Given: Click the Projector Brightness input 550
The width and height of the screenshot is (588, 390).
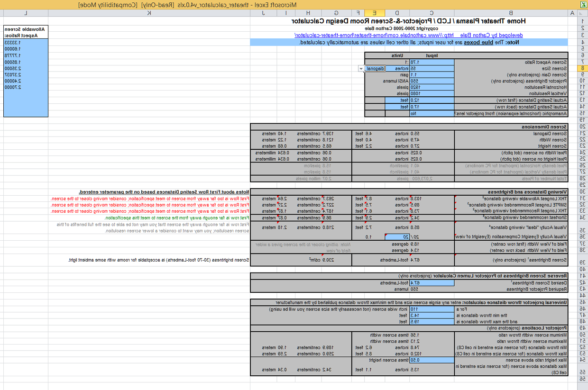Looking at the screenshot, I should click(x=432, y=81).
